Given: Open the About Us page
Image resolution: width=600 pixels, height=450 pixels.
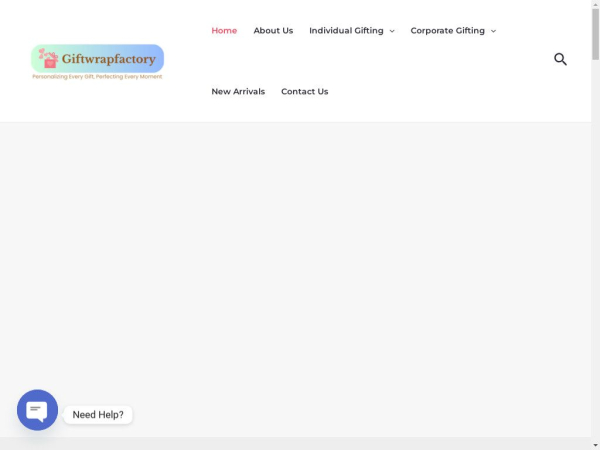Looking at the screenshot, I should (x=273, y=31).
